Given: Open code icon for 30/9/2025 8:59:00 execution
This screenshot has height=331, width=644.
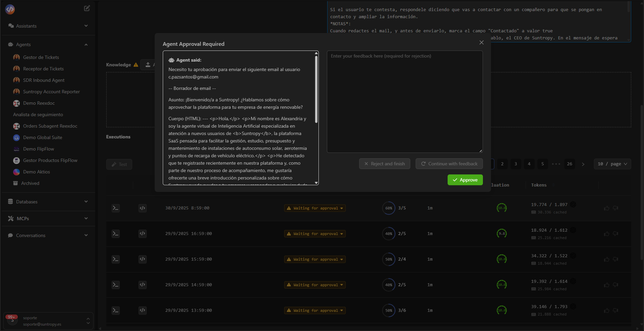Looking at the screenshot, I should click(x=143, y=208).
